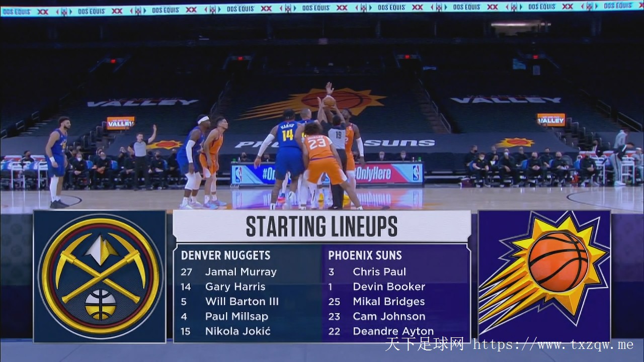Click the Suns sunburst logo on the seat tarp
The image size is (644, 362).
[313, 103]
